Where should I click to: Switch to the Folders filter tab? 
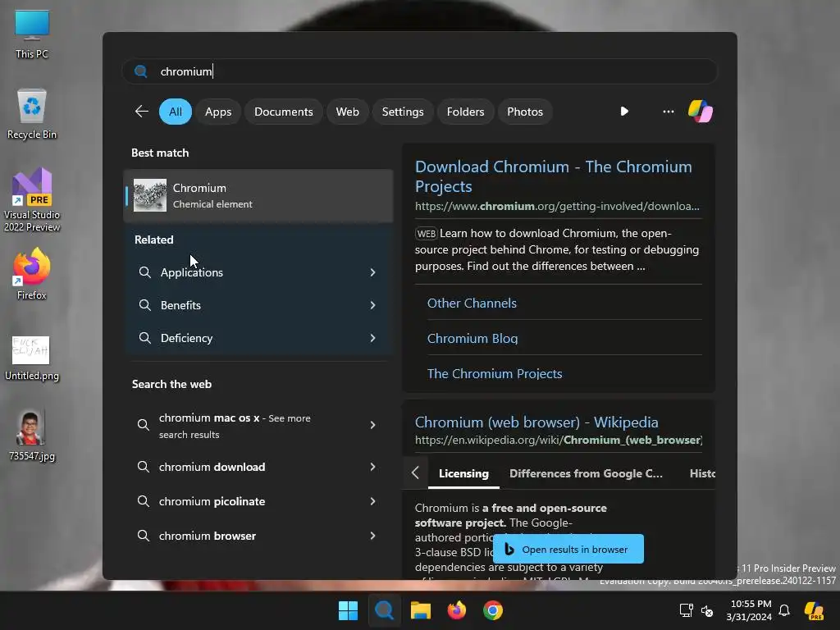point(465,112)
